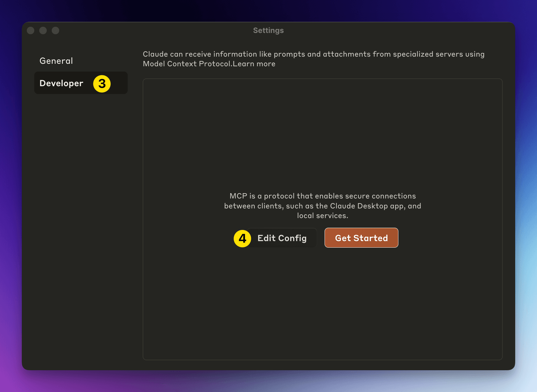Open the Learn more link

(254, 64)
